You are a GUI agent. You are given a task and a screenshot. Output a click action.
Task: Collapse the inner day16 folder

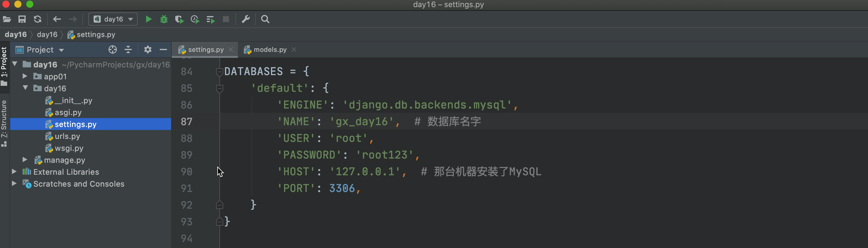click(x=25, y=88)
